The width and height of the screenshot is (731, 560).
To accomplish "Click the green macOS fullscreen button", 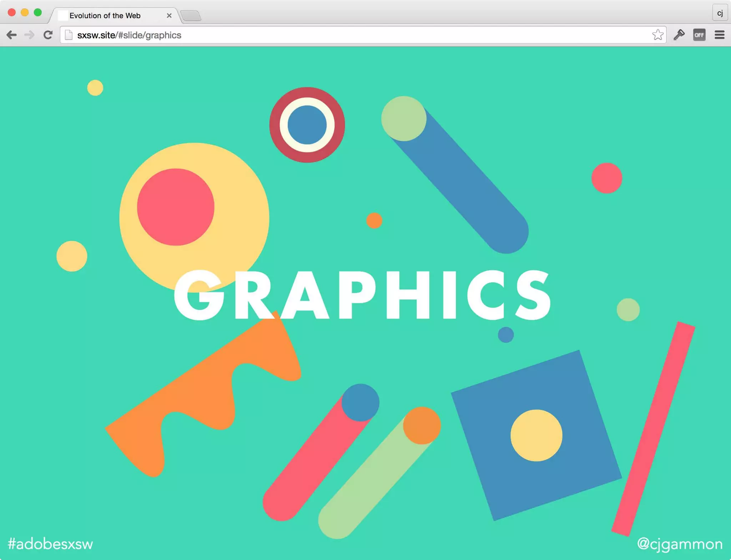I will [37, 13].
